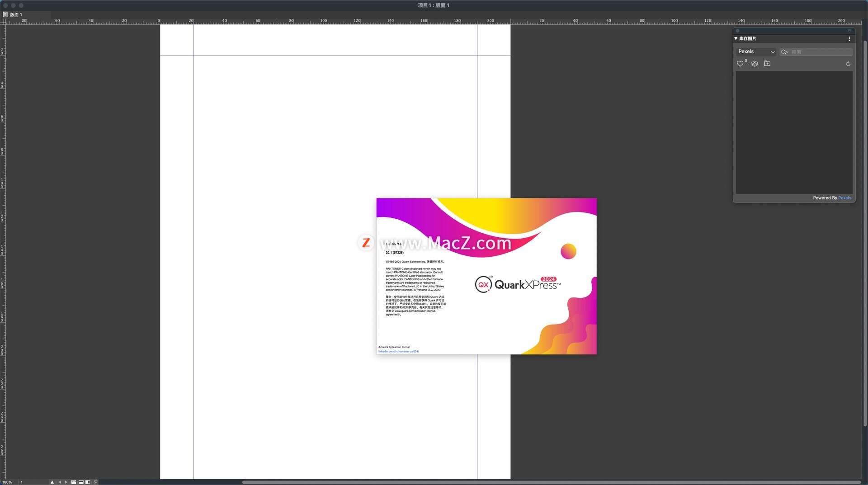Collapse the 库存图片 panel triangle
This screenshot has width=868, height=485.
coord(736,39)
